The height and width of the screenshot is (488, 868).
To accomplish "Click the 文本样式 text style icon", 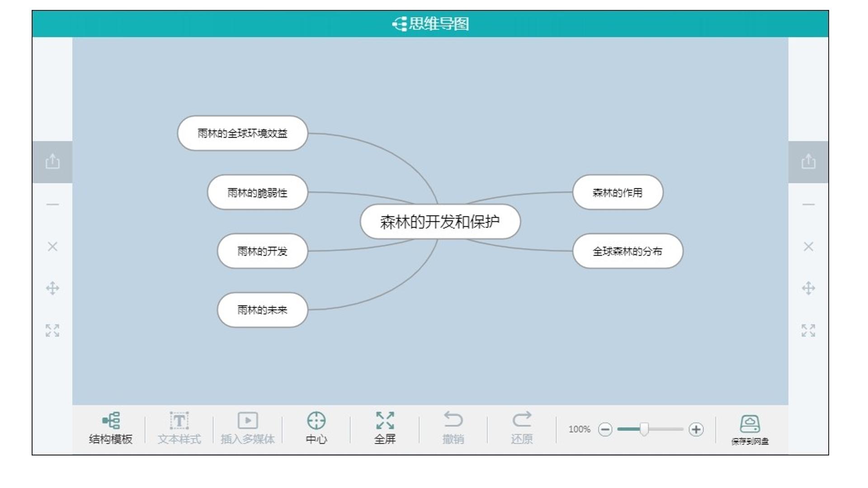I will (179, 420).
